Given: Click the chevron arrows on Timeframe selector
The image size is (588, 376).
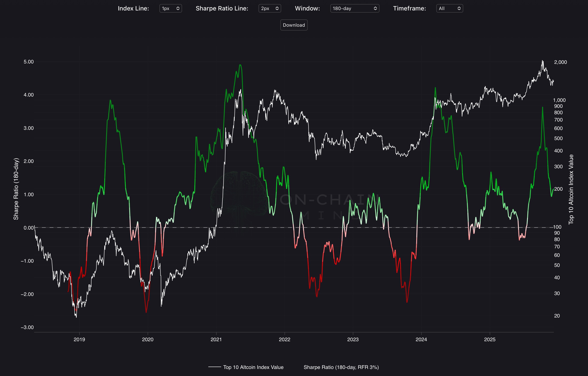Looking at the screenshot, I should [x=459, y=8].
